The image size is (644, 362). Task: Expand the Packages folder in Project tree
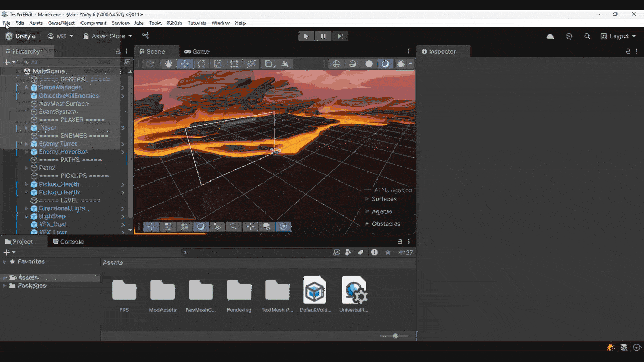tap(5, 286)
